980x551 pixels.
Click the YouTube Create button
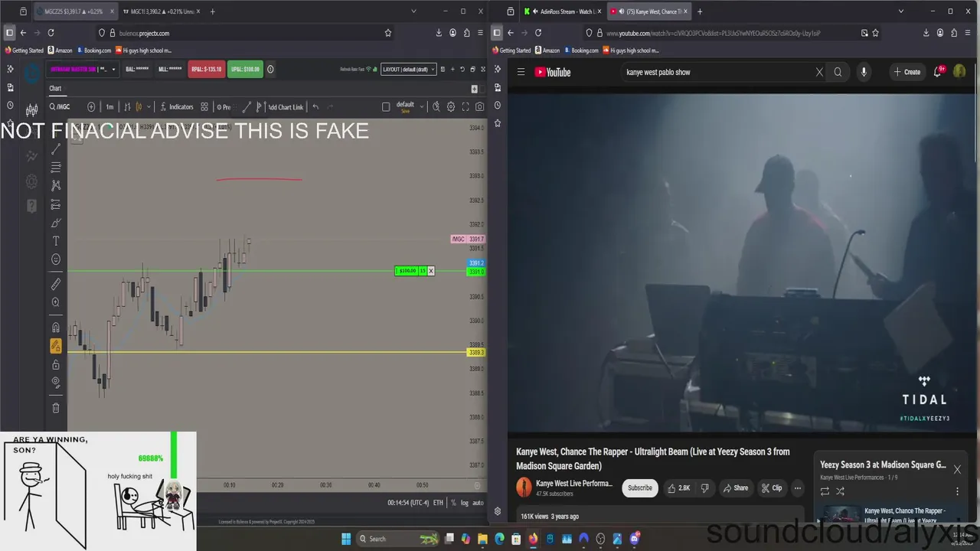[x=906, y=72]
